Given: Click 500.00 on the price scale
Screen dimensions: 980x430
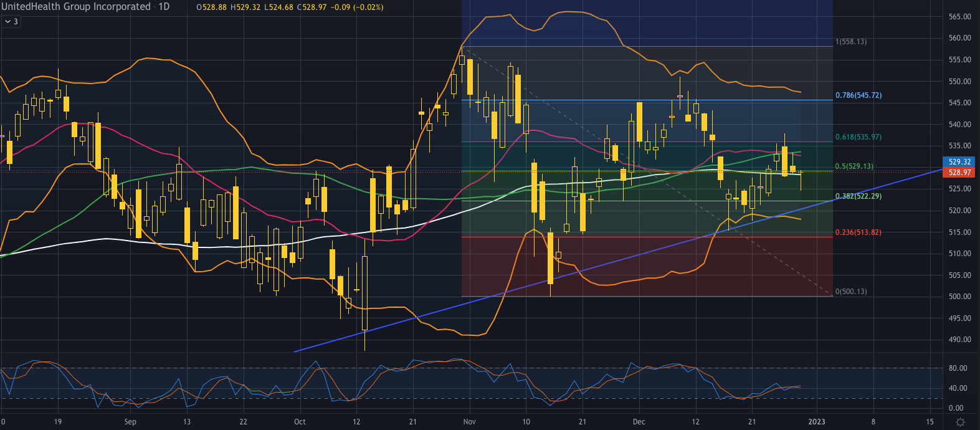Looking at the screenshot, I should click(960, 297).
